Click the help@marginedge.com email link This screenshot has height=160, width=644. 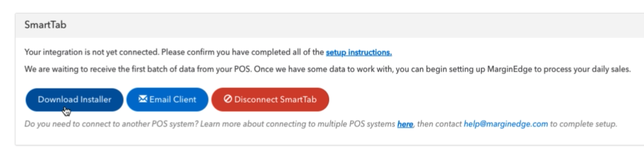pyautogui.click(x=506, y=124)
